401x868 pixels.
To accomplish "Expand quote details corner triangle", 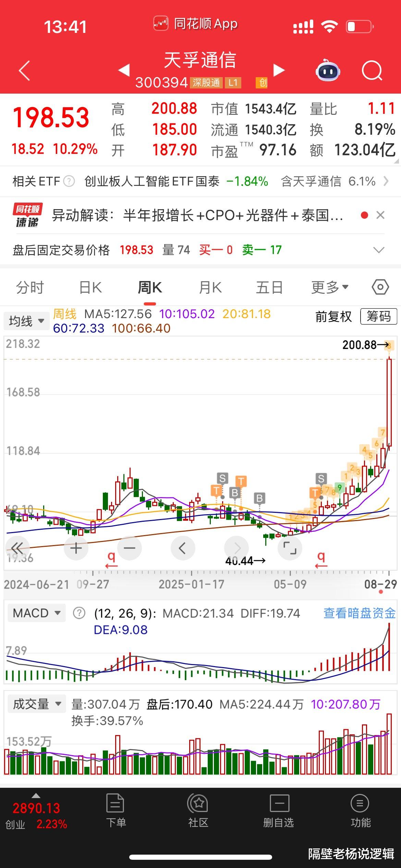I will click(x=396, y=160).
